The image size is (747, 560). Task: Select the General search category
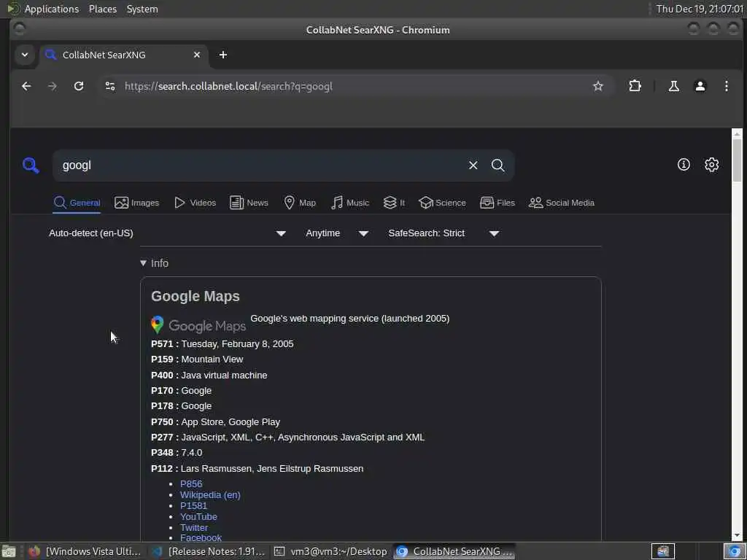pos(77,203)
